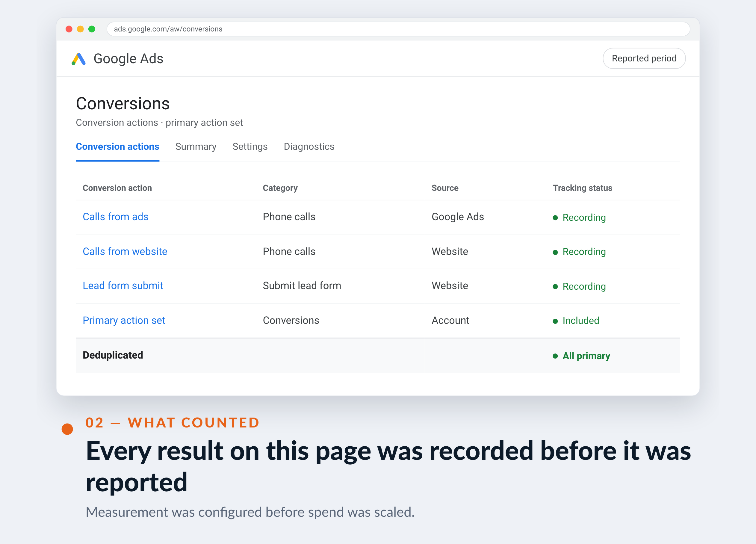
Task: Go to the Diagnostics tab
Action: (x=309, y=147)
